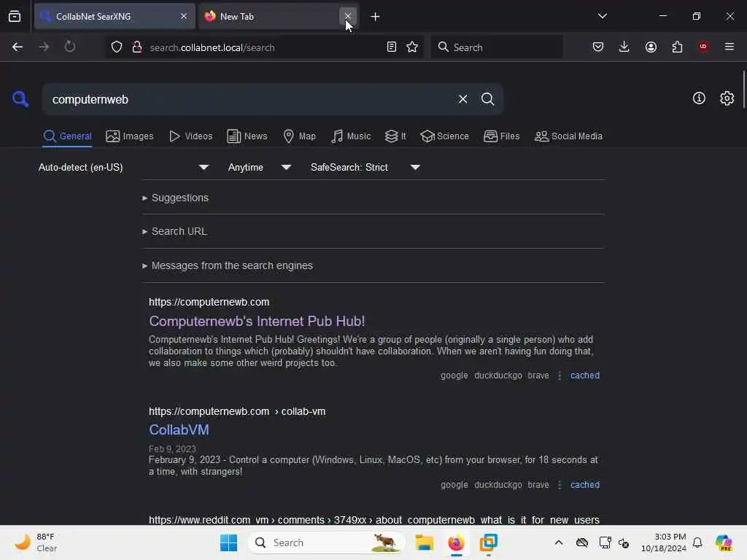
Task: Select the It search category
Action: 395,136
